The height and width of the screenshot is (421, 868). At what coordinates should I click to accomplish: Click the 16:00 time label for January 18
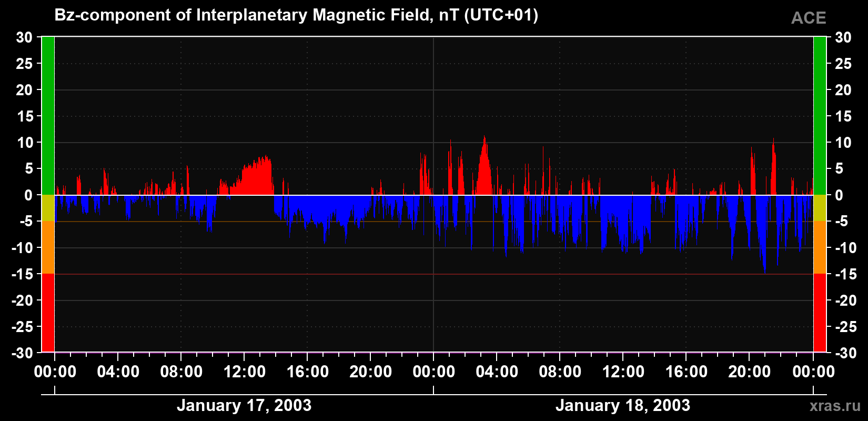coord(687,372)
